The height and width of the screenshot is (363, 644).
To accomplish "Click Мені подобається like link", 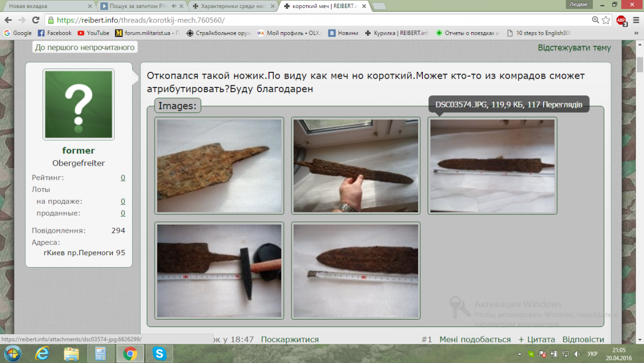I will click(475, 339).
